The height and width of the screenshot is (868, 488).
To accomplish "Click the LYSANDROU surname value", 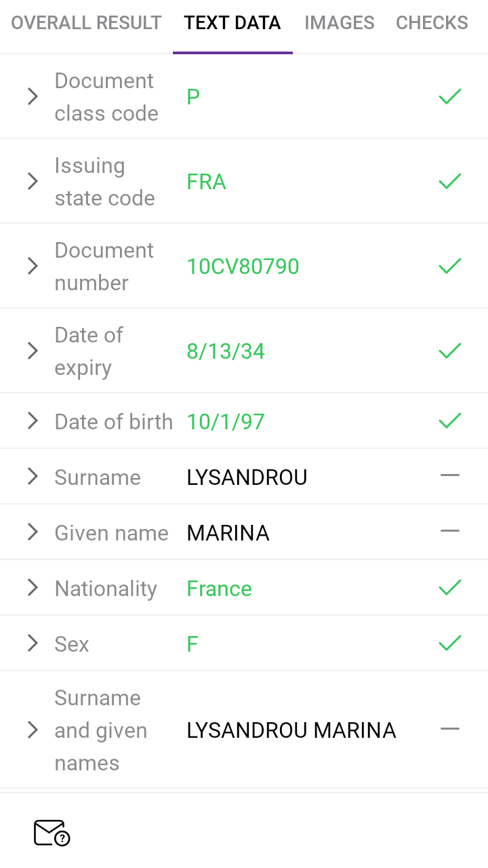I will coord(247,477).
